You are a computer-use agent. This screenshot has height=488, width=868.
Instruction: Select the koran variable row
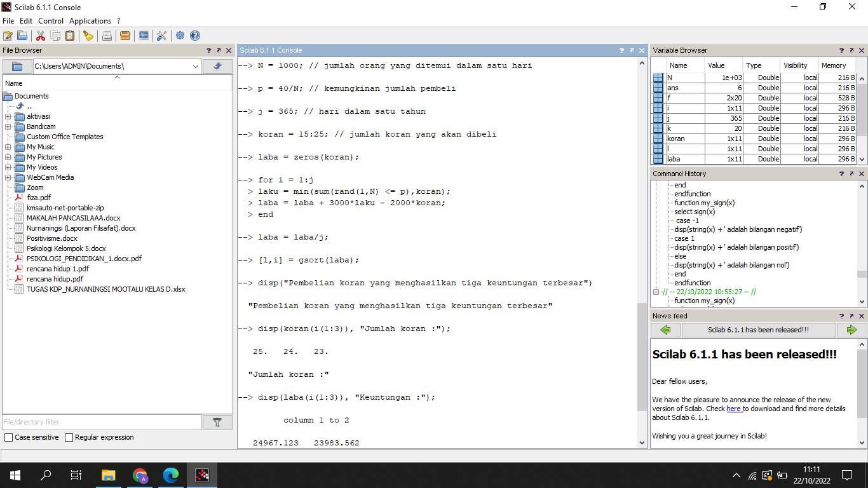tap(754, 139)
